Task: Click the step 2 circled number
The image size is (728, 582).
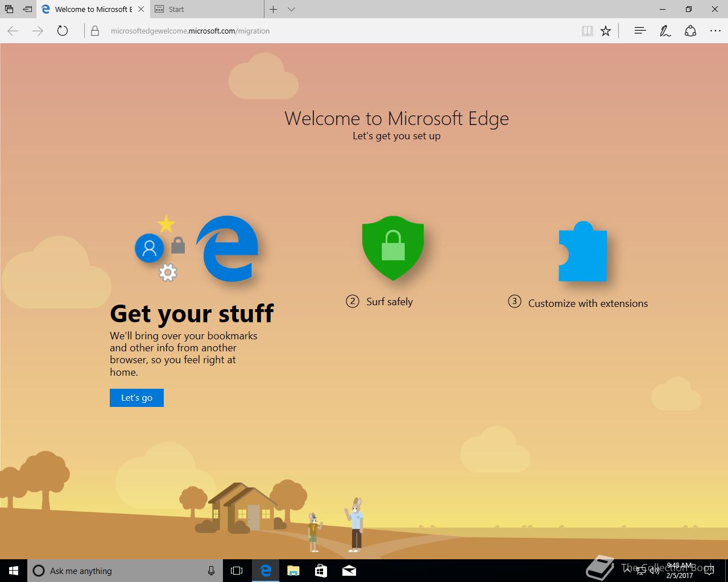Action: [x=353, y=301]
